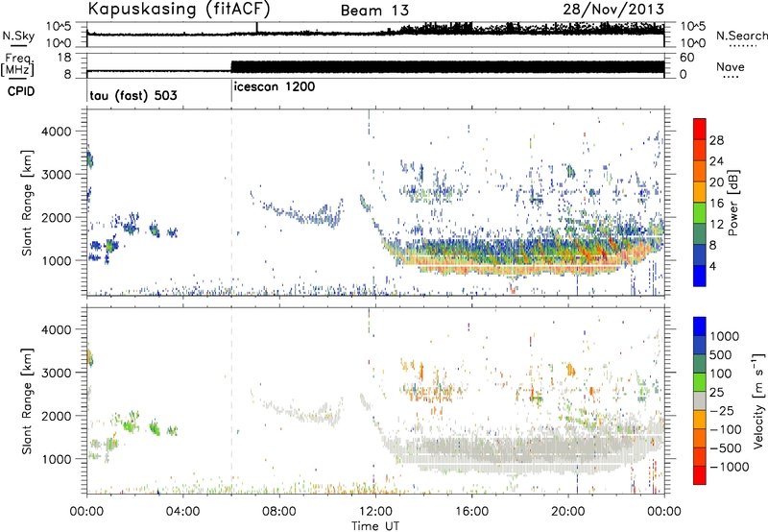The height and width of the screenshot is (532, 768).
Task: Click the 'Power [dB]' colorbar title
Action: [733, 203]
